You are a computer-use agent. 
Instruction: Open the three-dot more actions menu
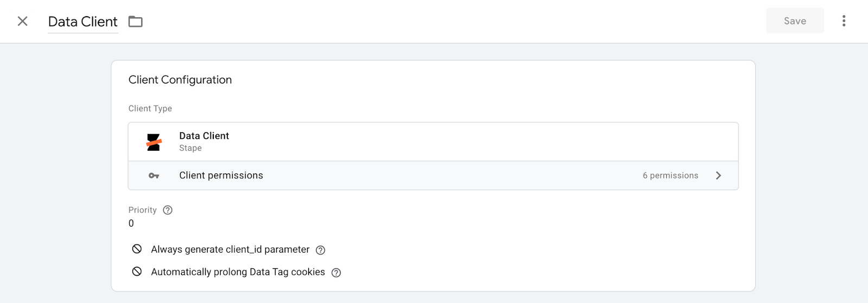844,21
